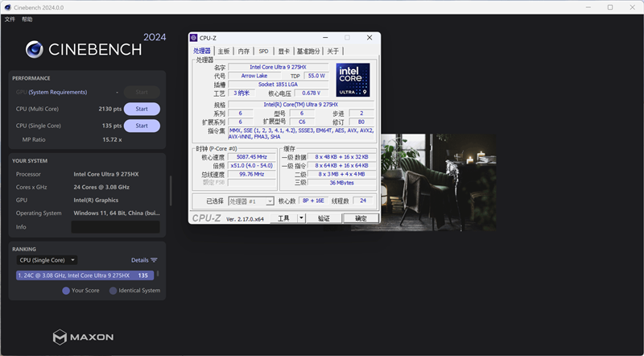The width and height of the screenshot is (644, 356).
Task: Click the Your Score legend dot
Action: point(66,291)
